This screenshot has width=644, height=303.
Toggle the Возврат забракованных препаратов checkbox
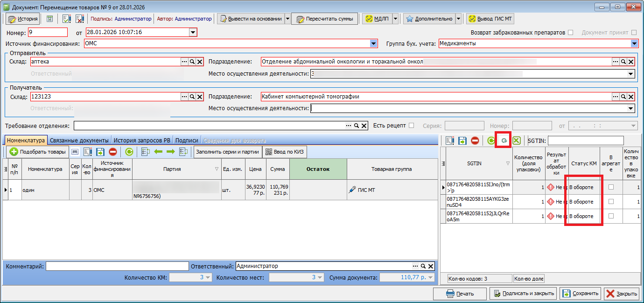(x=570, y=33)
